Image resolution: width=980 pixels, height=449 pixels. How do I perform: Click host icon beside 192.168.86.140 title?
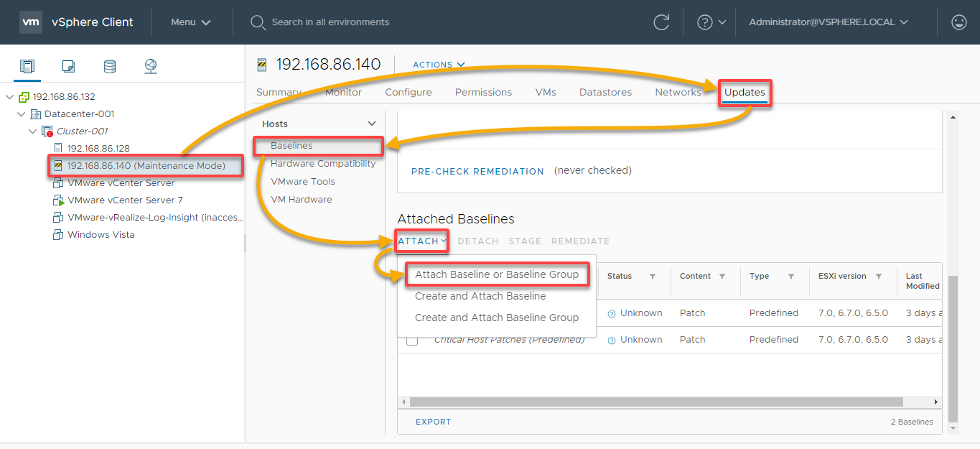click(262, 65)
